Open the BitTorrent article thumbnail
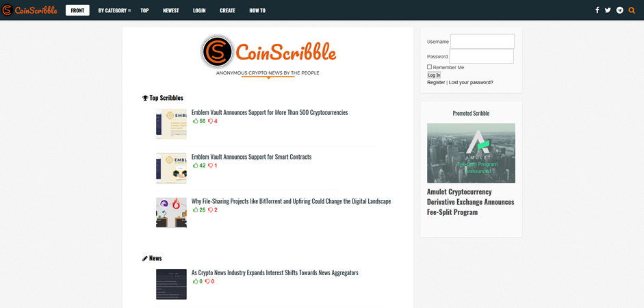Viewport: 644px width, 308px height. click(x=171, y=213)
